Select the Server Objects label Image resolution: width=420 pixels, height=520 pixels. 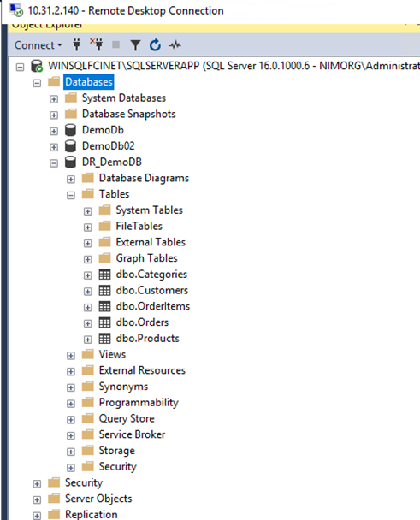pyautogui.click(x=98, y=499)
